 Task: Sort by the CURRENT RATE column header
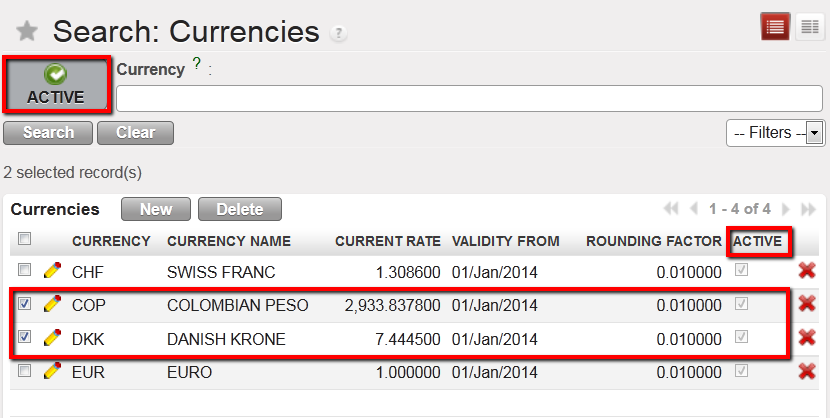(387, 241)
